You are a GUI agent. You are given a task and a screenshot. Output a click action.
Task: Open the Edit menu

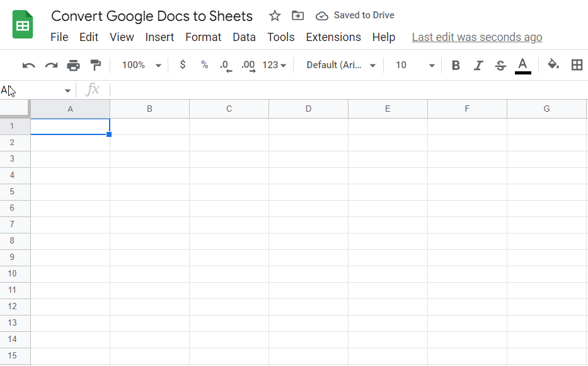88,37
